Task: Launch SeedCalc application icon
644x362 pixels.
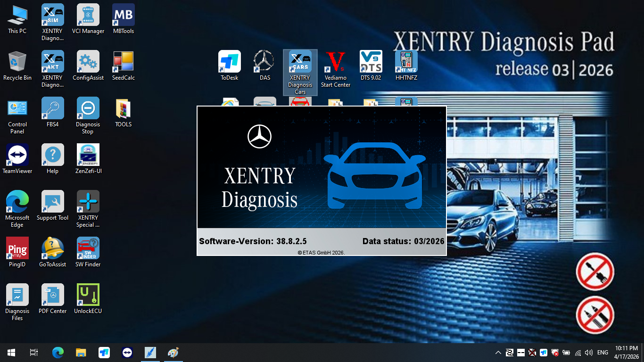Action: 124,66
